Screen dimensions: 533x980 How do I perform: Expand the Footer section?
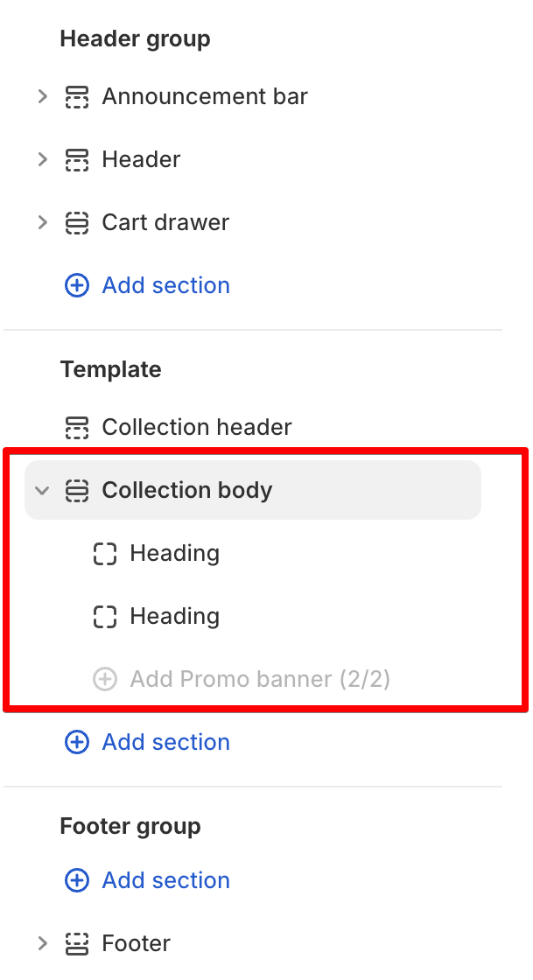(42, 943)
